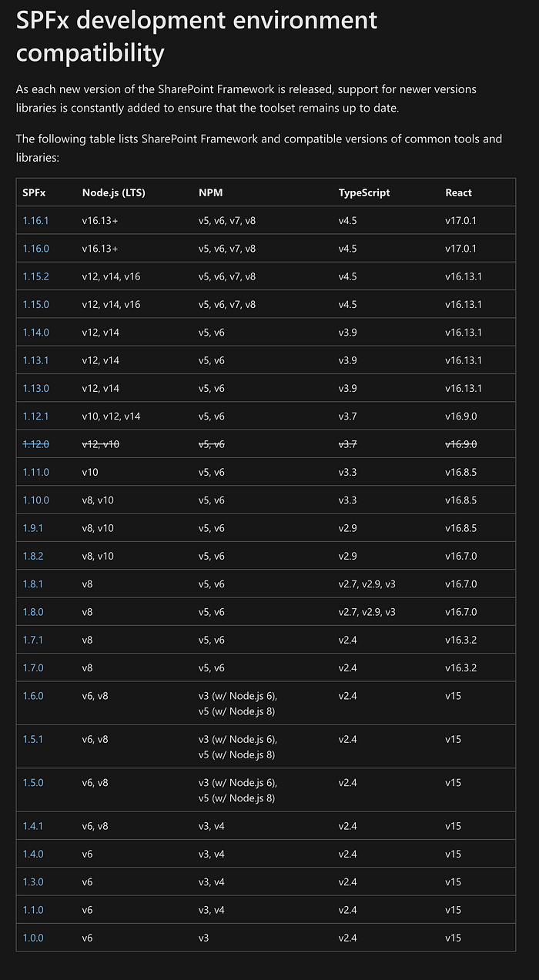Open the 1.8.2 version link
Image resolution: width=539 pixels, height=980 pixels.
33,556
